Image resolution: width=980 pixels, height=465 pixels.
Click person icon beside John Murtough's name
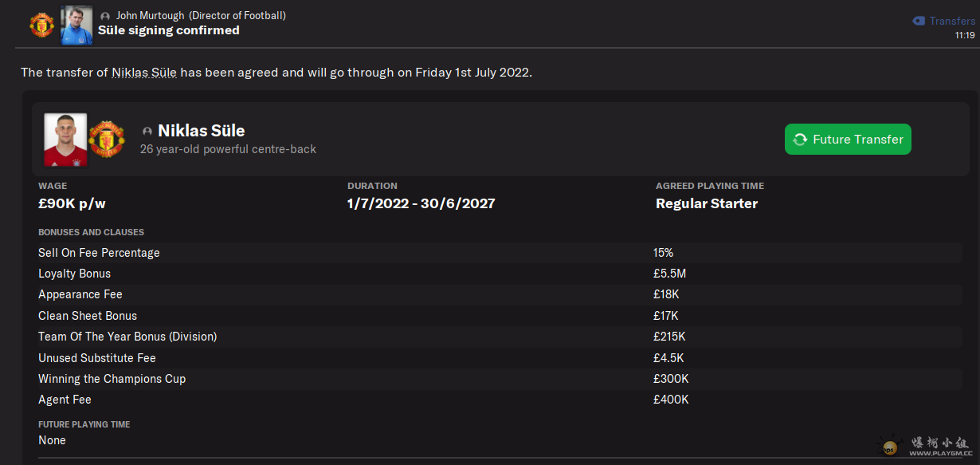click(105, 16)
